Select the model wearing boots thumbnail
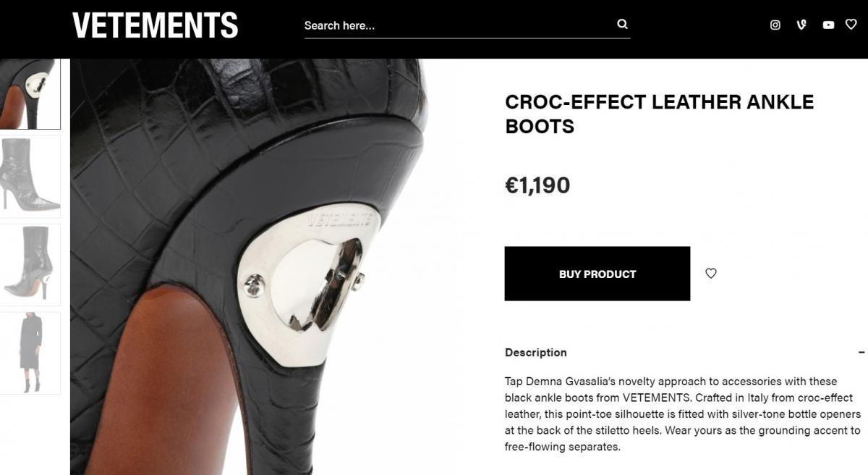 click(30, 353)
